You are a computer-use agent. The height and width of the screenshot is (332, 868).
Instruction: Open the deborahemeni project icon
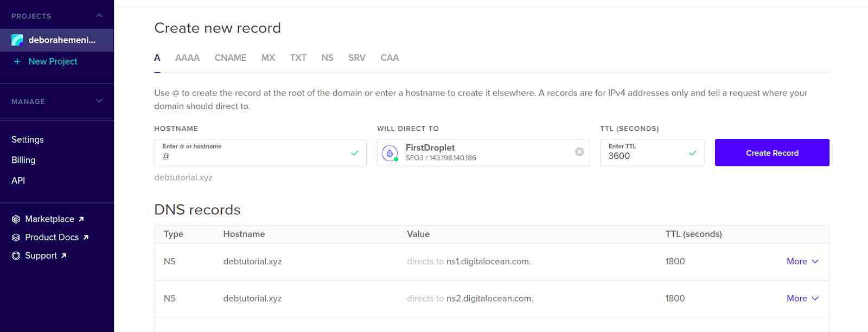click(x=17, y=40)
